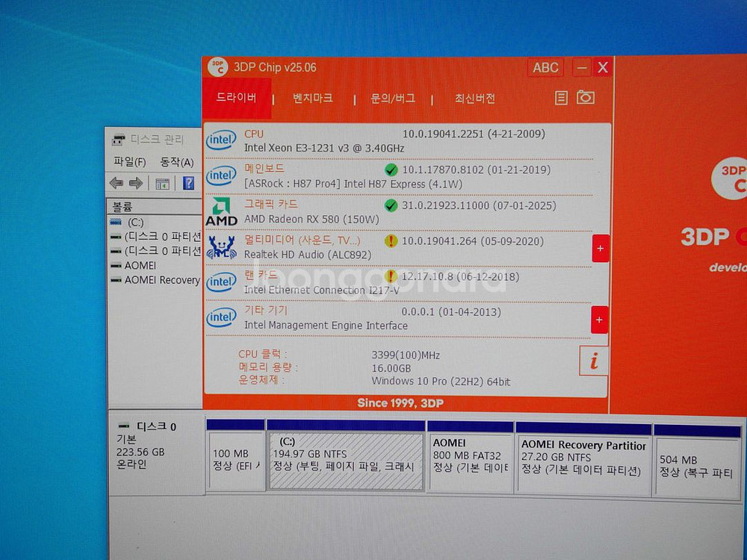Click the Disk Management title icon

118,140
